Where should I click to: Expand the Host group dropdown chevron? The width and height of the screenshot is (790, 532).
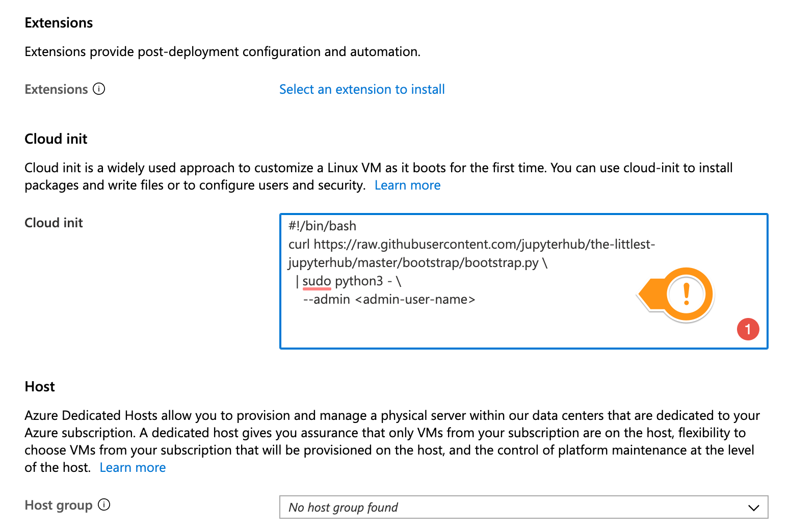[753, 508]
